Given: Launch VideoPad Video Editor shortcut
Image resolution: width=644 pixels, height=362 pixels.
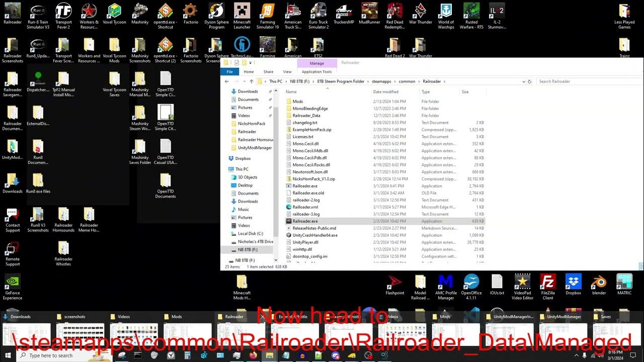Looking at the screenshot, I should click(x=522, y=287).
